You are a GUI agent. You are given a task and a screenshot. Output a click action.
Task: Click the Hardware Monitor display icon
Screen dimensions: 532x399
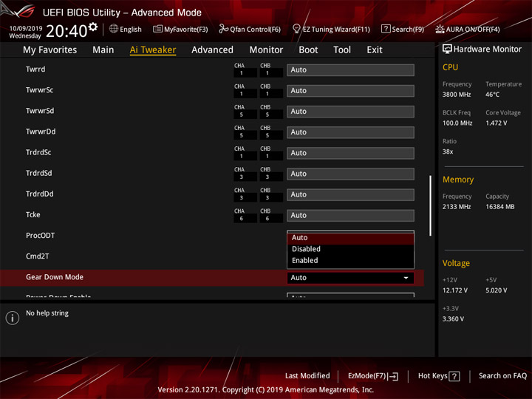coord(447,50)
